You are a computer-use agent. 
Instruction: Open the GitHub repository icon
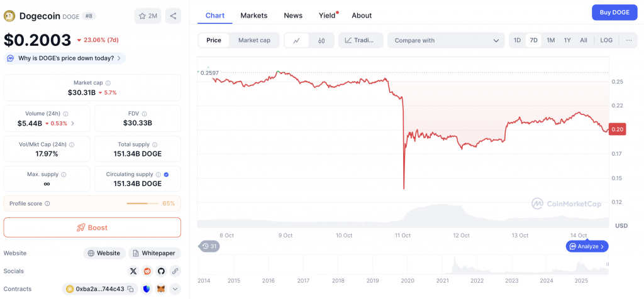161,271
